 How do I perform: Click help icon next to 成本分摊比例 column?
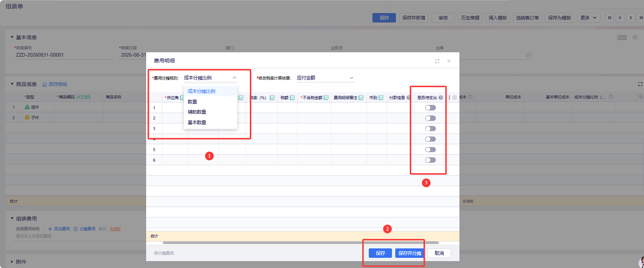point(611,97)
